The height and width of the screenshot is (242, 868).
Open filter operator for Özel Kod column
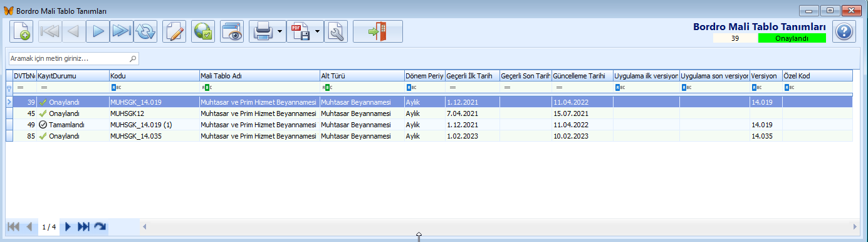pyautogui.click(x=788, y=88)
